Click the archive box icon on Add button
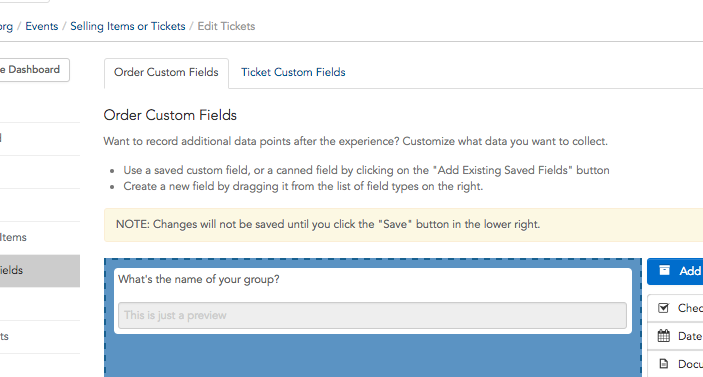The width and height of the screenshot is (703, 377). (664, 270)
